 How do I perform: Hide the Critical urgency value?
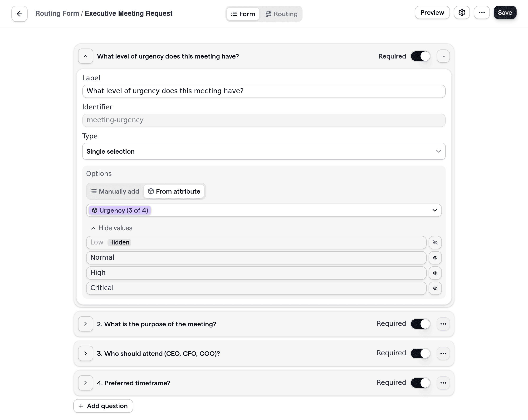(435, 288)
